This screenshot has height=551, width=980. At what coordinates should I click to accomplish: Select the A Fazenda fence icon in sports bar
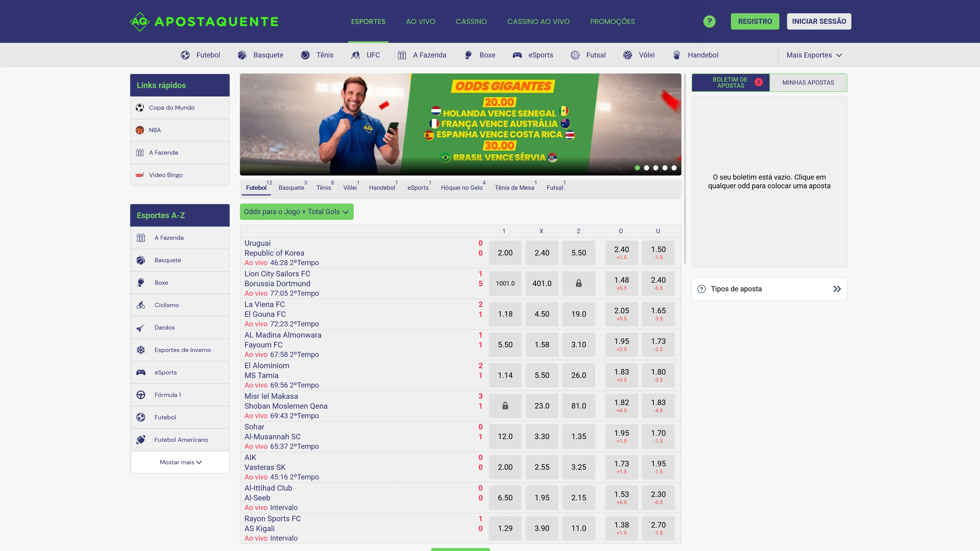[x=402, y=55]
